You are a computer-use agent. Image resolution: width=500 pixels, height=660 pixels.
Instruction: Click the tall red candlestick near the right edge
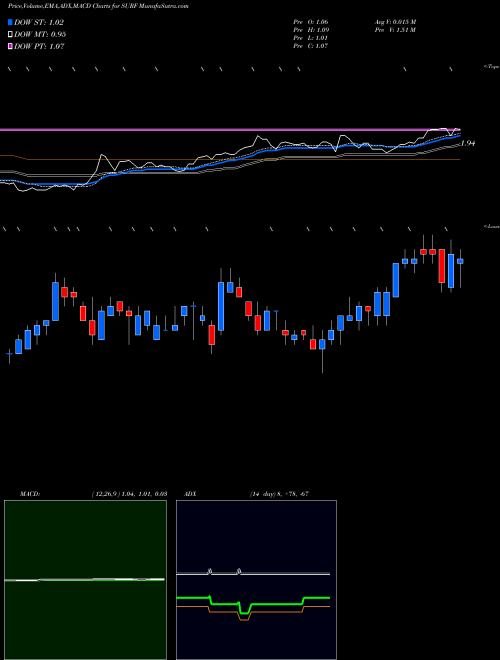point(441,266)
